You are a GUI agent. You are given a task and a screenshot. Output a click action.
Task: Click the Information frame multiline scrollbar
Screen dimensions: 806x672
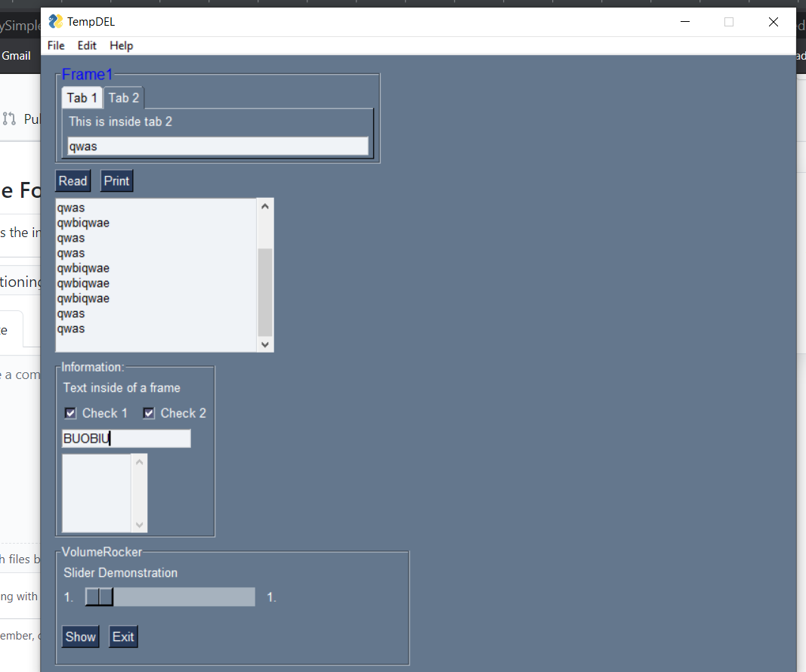tap(138, 493)
